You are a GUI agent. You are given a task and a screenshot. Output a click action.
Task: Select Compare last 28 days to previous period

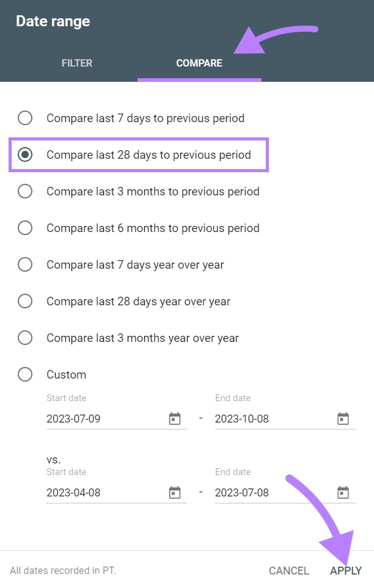click(x=25, y=155)
